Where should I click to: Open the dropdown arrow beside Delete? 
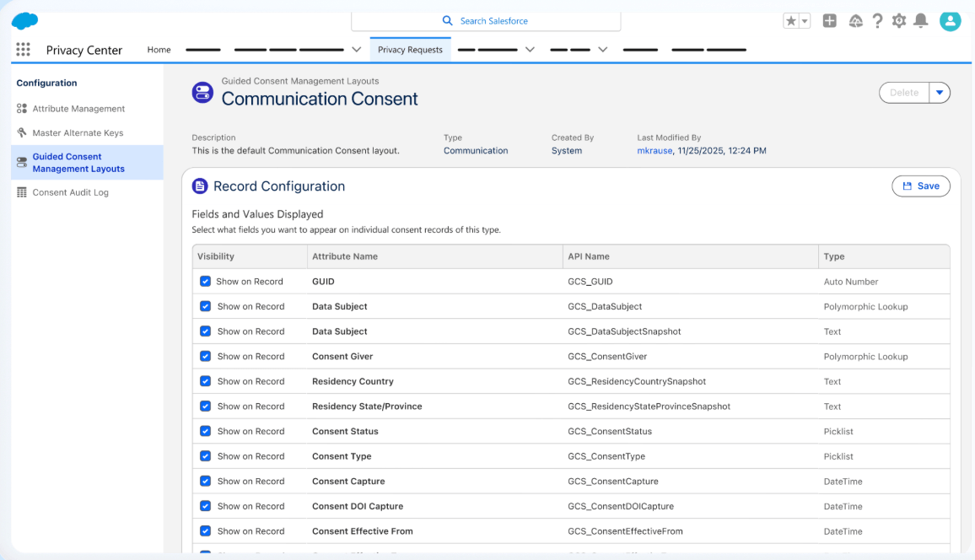(x=940, y=93)
